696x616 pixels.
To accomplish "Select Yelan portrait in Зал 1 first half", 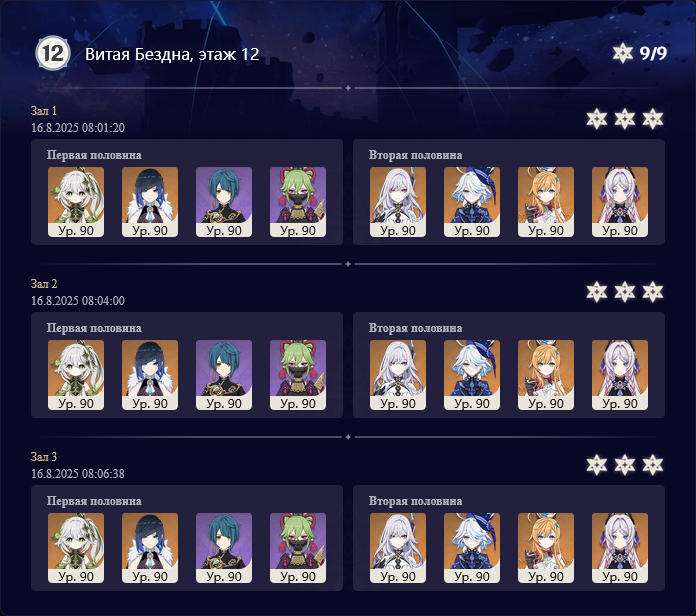I will pyautogui.click(x=150, y=202).
